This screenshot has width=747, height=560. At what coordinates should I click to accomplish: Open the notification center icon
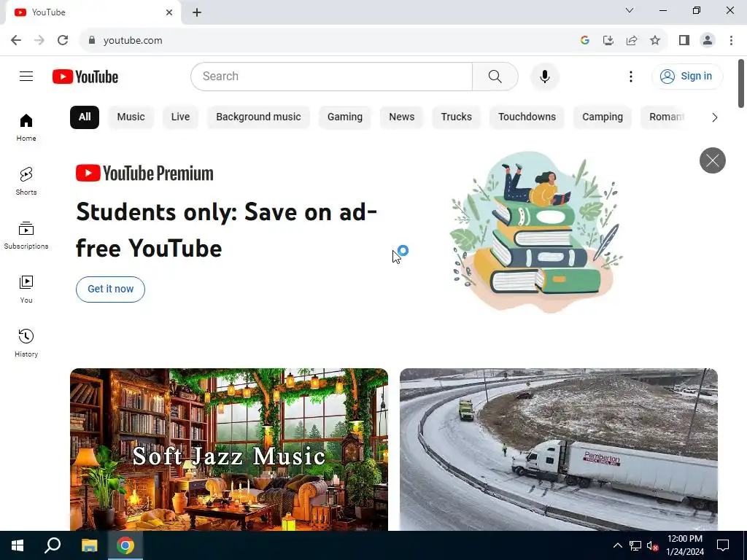(723, 545)
